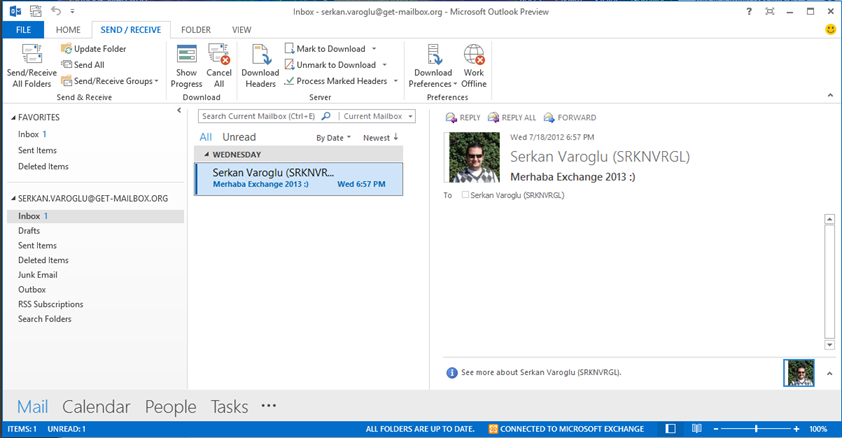The width and height of the screenshot is (842, 438).
Task: Click Process Marked Headers button
Action: pos(336,81)
